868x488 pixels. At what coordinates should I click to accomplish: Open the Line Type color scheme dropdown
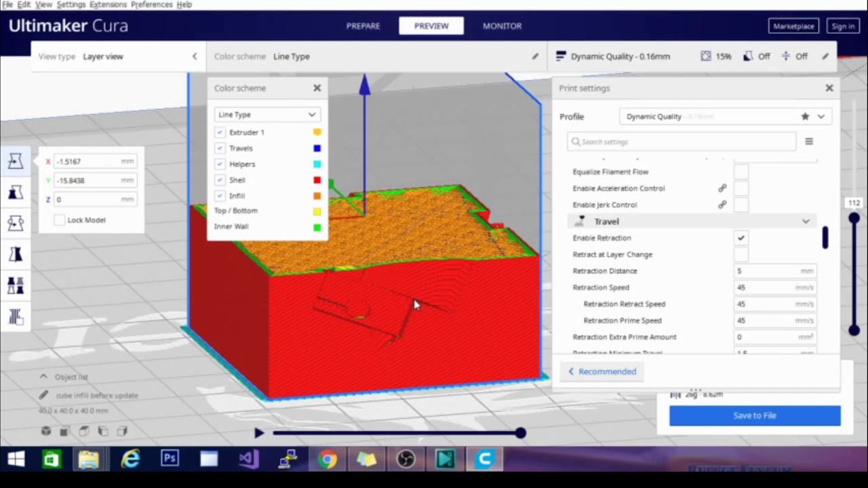pos(267,115)
